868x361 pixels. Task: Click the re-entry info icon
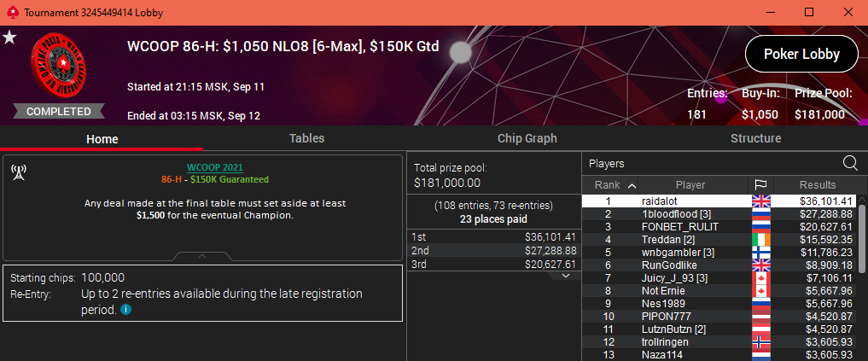(x=125, y=310)
